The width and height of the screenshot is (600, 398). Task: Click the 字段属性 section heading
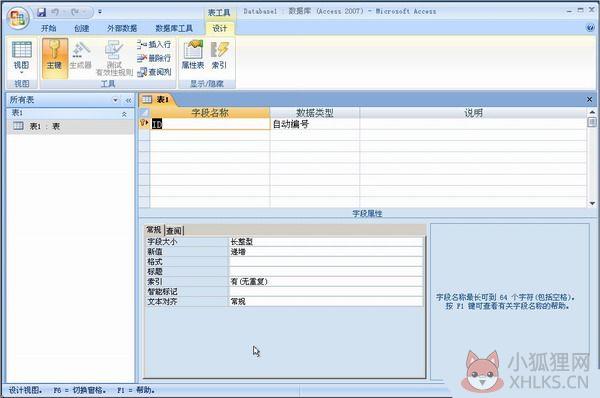[367, 214]
